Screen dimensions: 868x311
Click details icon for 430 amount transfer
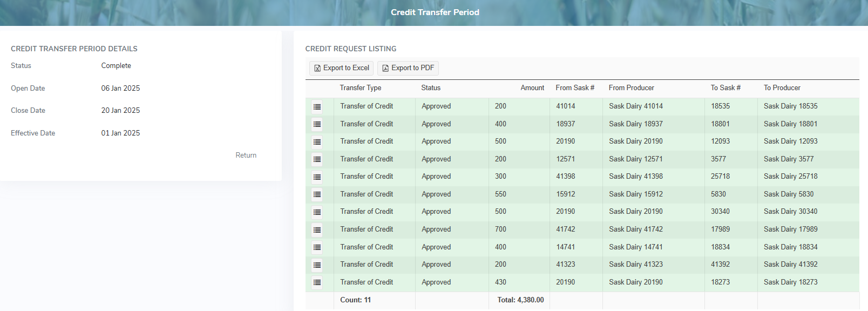point(317,282)
